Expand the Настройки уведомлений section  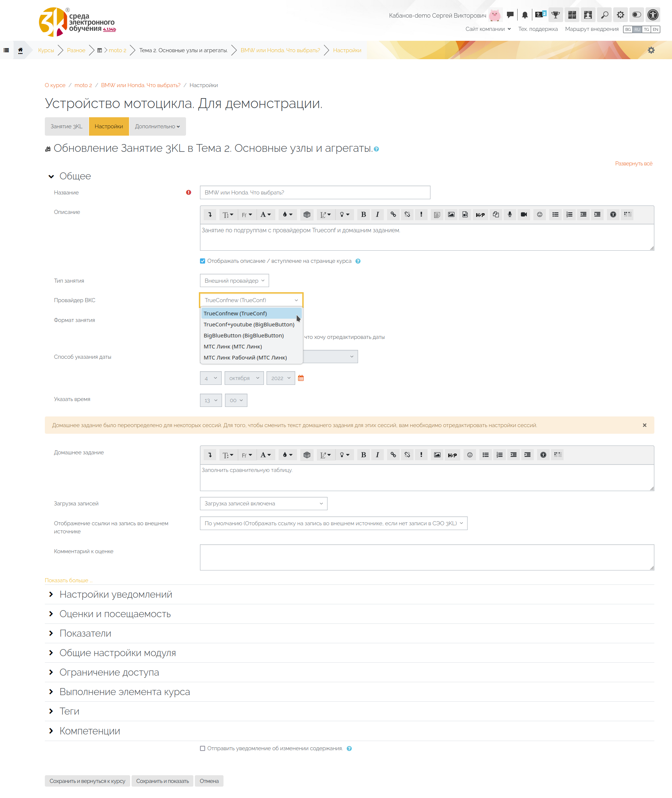click(116, 594)
